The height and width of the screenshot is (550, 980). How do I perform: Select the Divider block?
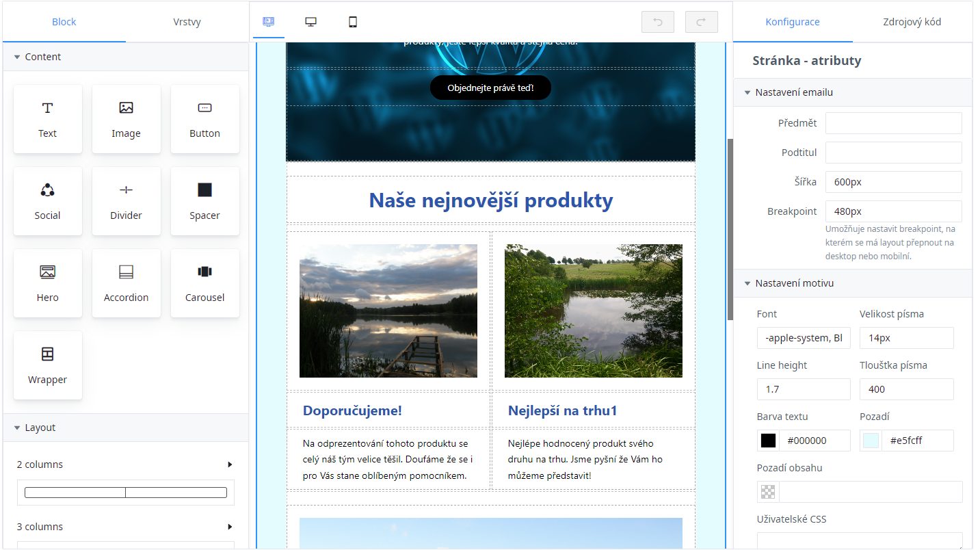point(127,201)
